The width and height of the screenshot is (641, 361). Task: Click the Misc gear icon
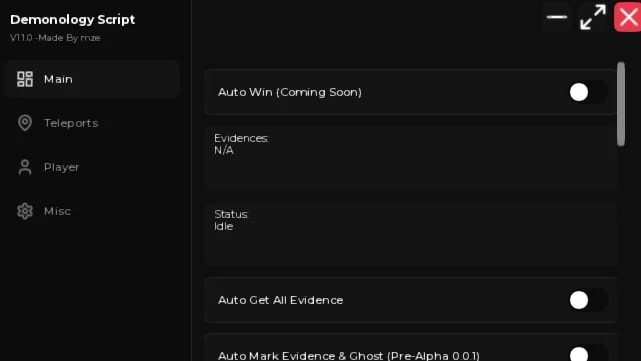point(25,211)
